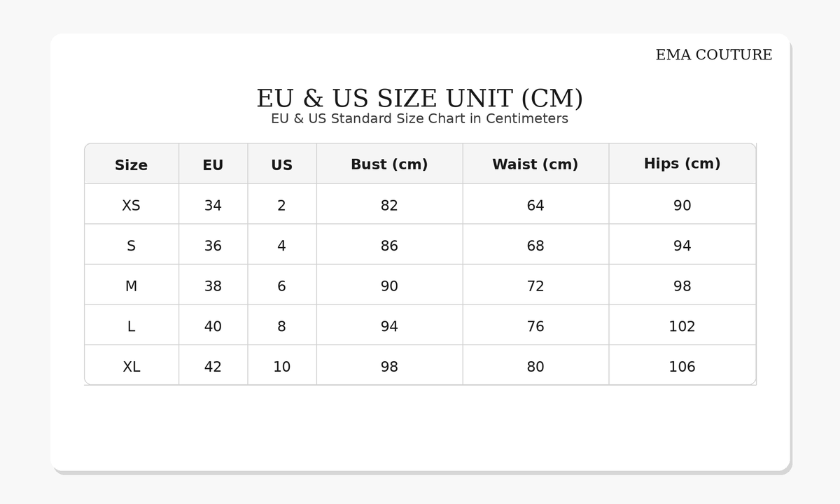Click the Size column header
The image size is (840, 504).
131,165
